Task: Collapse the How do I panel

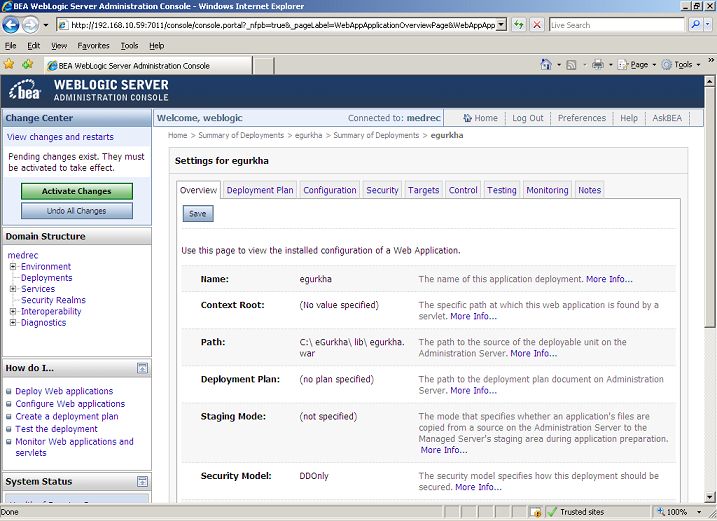Action: click(142, 368)
